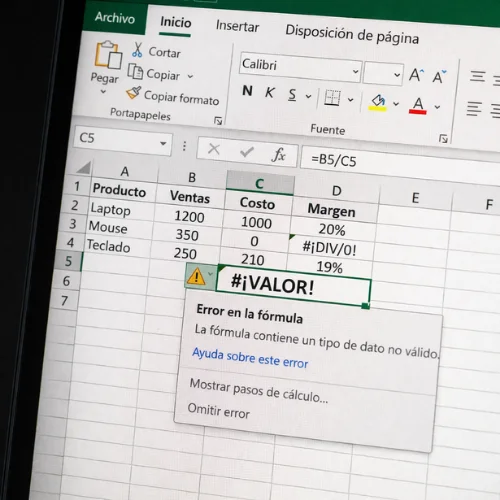Open font color dropdown arrow
This screenshot has height=500, width=500.
tap(437, 107)
